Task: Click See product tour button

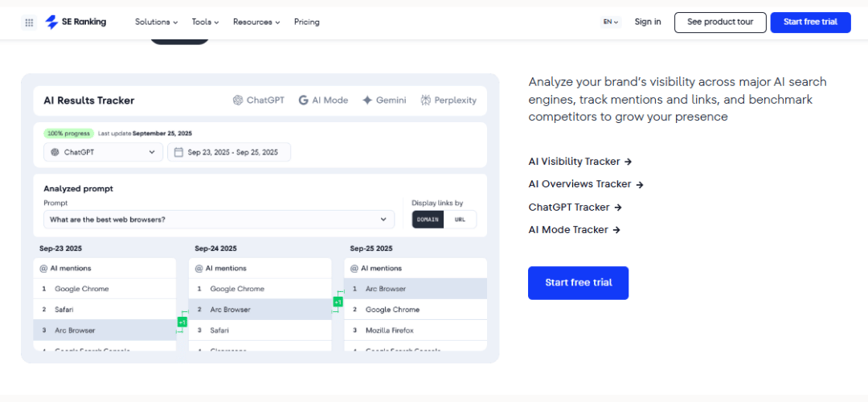Action: click(720, 23)
